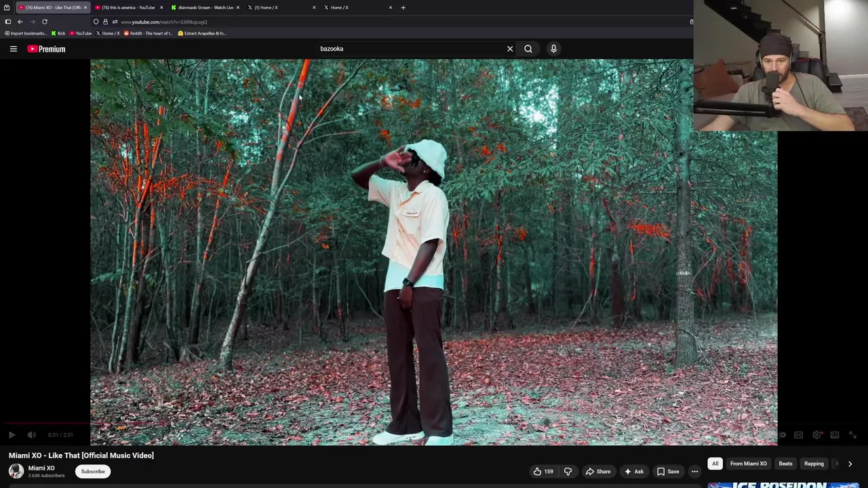Open Ice Poseidon recommended thumbnail

click(x=783, y=485)
